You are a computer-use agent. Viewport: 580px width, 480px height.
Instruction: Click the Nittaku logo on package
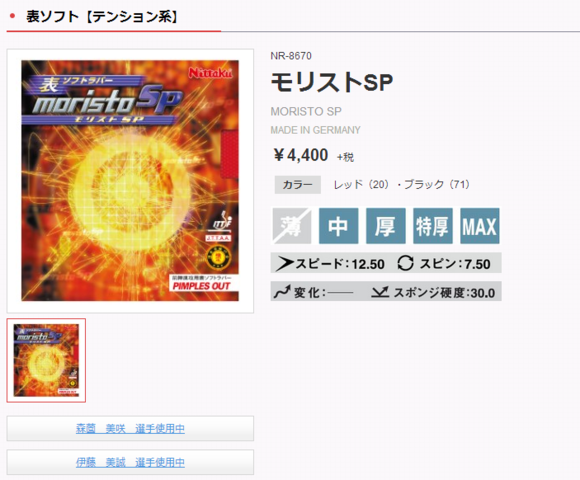tap(210, 73)
